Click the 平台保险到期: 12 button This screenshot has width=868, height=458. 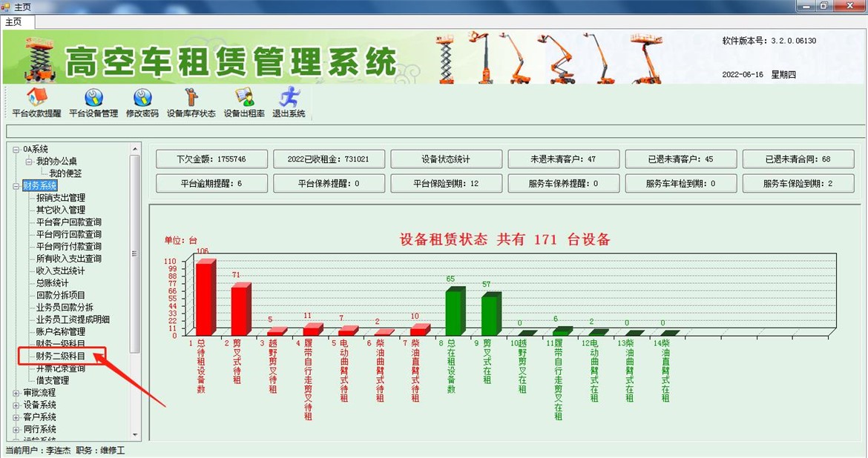point(446,184)
